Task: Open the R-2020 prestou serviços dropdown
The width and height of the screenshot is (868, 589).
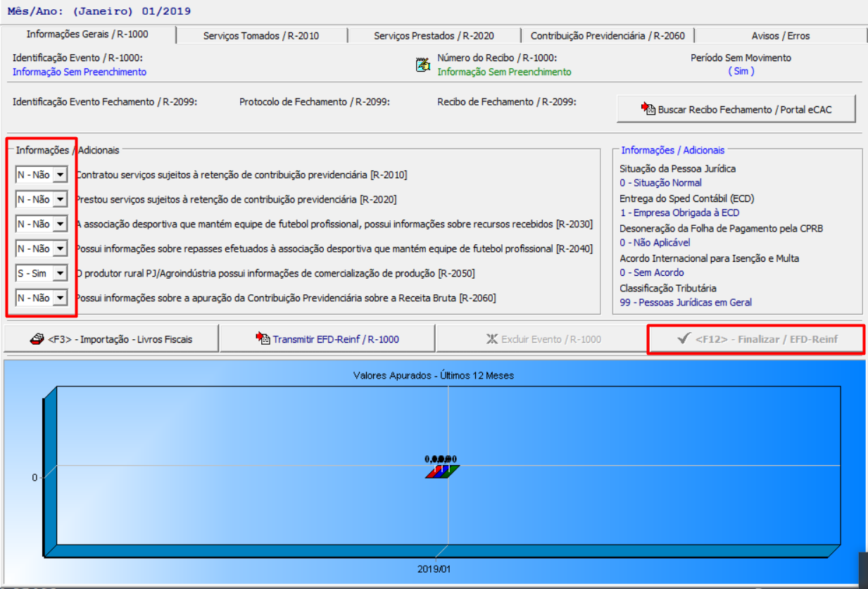Action: [x=60, y=200]
